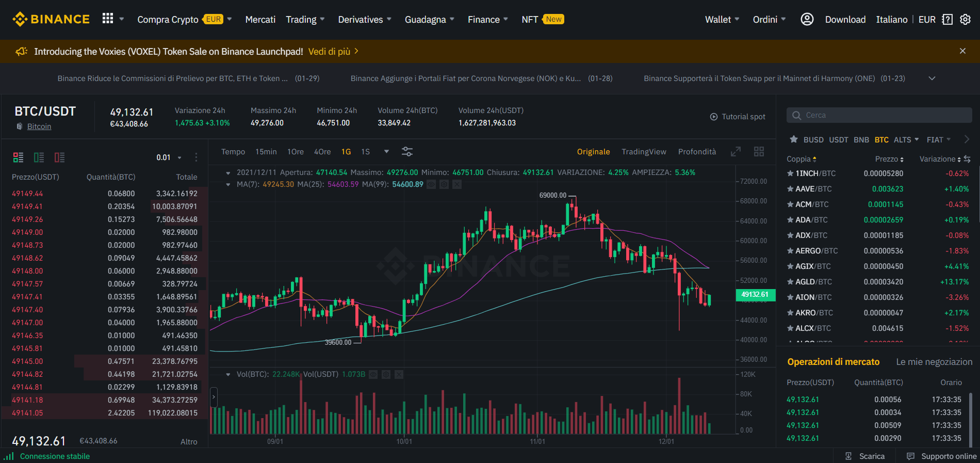Toggle favorite star for AERGO/BTC
This screenshot has height=463, width=980.
790,251
